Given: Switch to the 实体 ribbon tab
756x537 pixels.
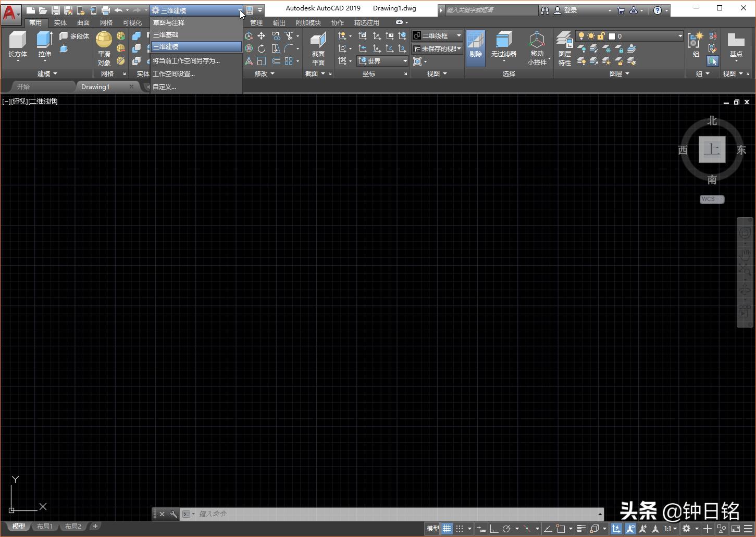Looking at the screenshot, I should [60, 22].
